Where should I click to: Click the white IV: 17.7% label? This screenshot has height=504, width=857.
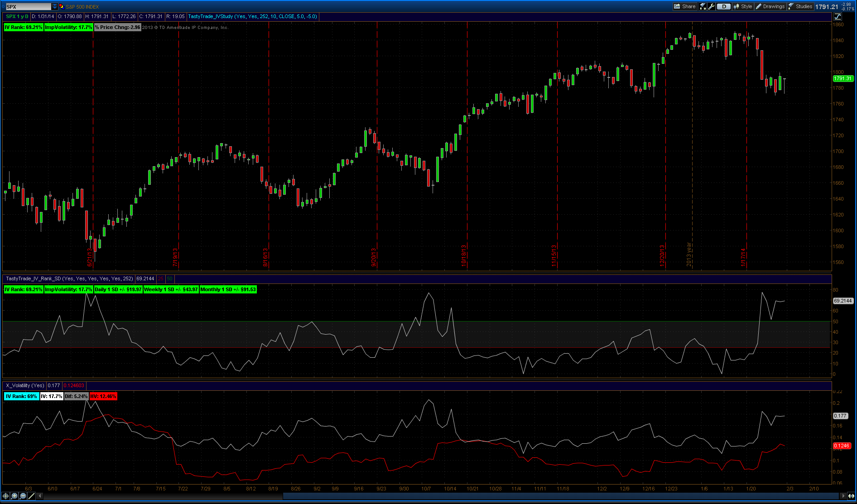pos(52,396)
